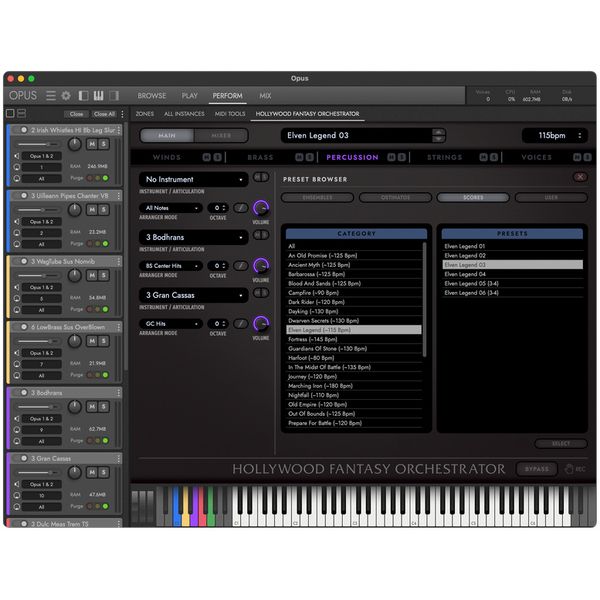This screenshot has height=600, width=600.
Task: Click the REC hand icon
Action: [569, 469]
